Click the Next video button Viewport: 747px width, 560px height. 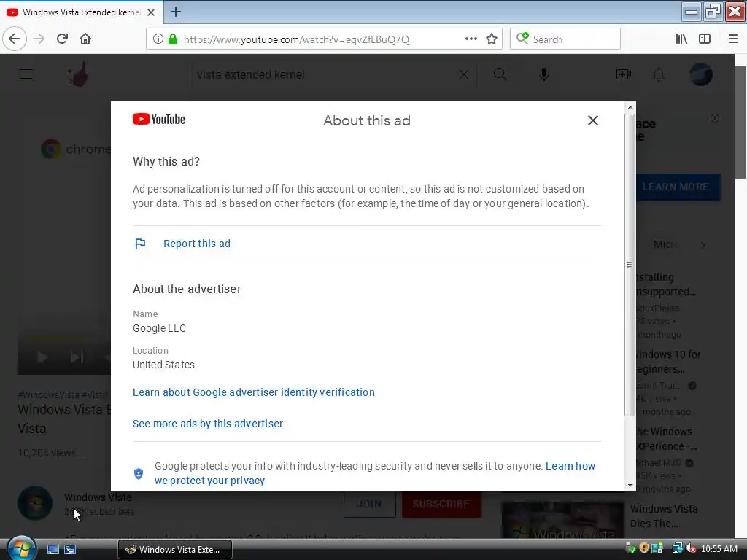77,357
